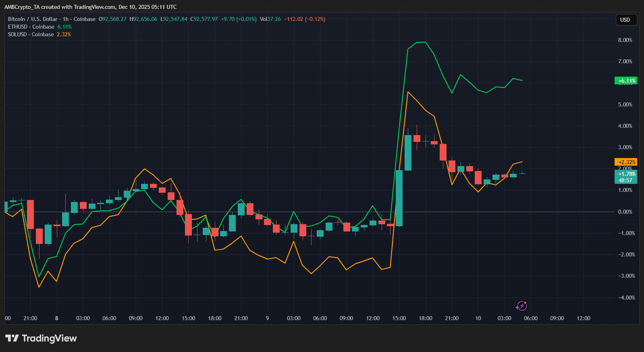Open the USD currency selector

pos(626,20)
